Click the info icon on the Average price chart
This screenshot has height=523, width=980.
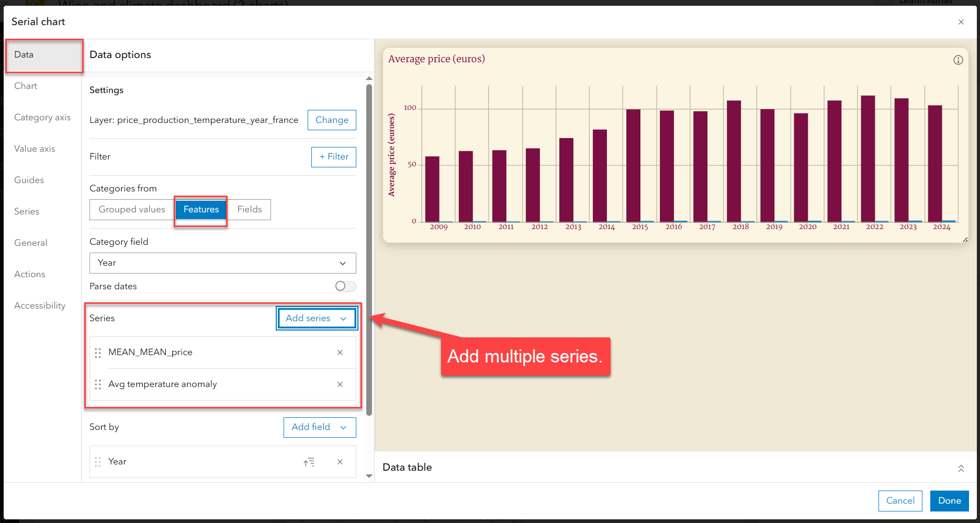pos(959,60)
